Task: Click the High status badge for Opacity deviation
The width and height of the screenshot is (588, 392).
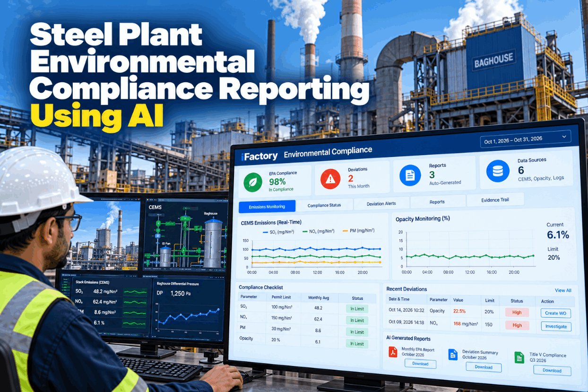Action: 517,313
